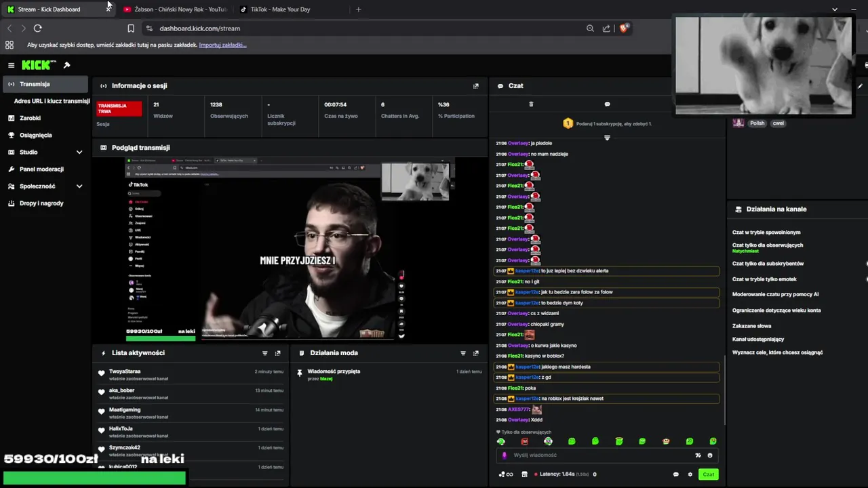This screenshot has height=488, width=868.
Task: Select Transmisja in the sidebar
Action: tap(45, 84)
